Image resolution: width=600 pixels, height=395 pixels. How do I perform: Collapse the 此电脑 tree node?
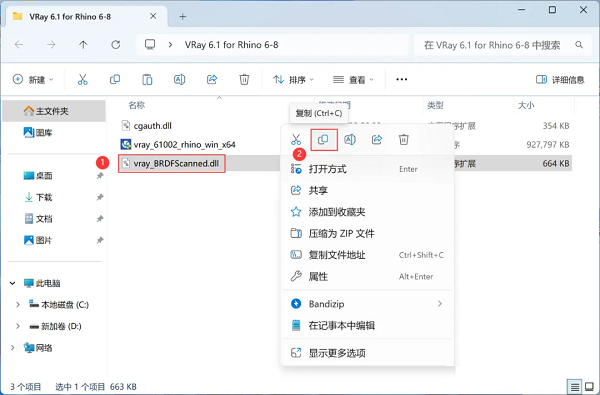point(13,283)
